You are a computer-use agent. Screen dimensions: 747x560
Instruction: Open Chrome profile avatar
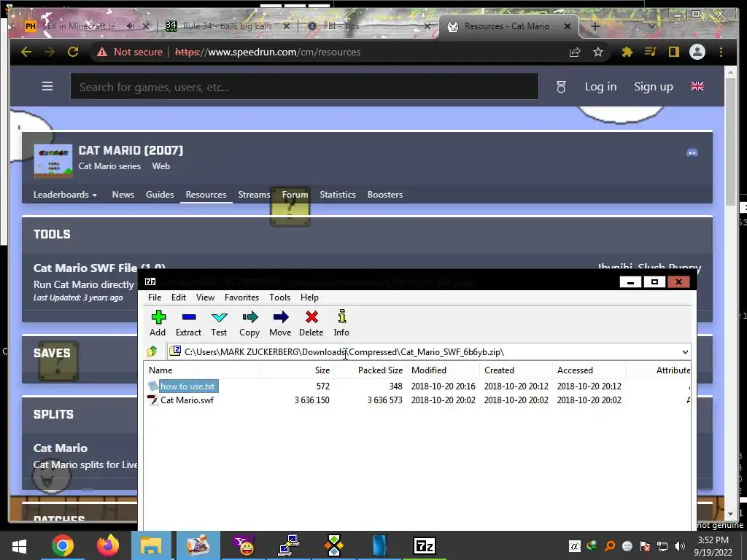point(697,52)
